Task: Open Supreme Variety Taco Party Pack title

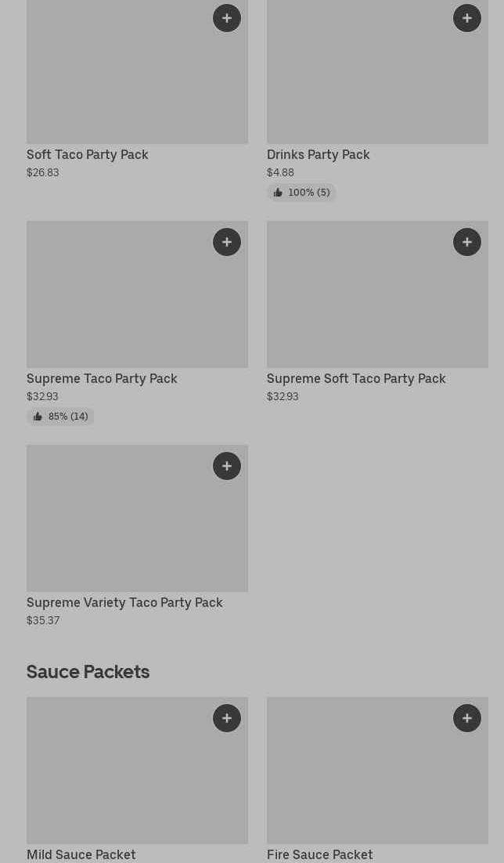Action: click(x=124, y=602)
